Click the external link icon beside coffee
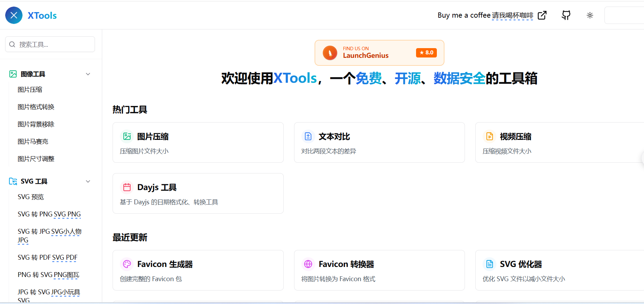This screenshot has width=644, height=304. 542,15
